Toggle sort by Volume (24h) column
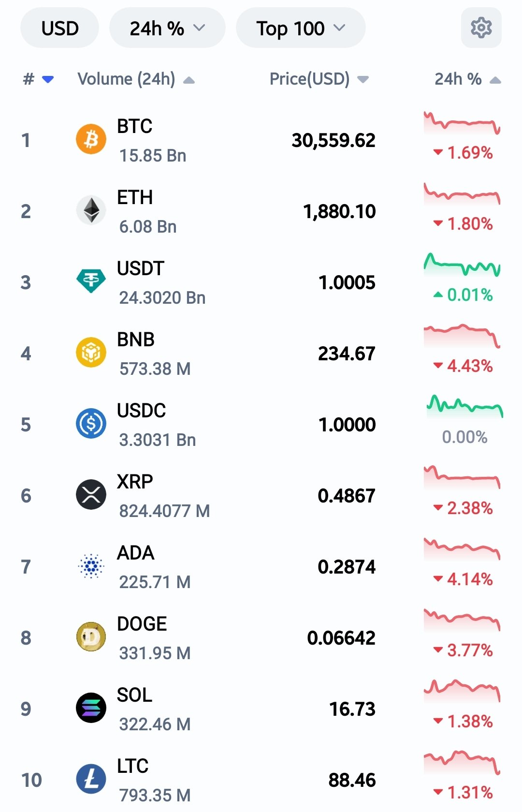This screenshot has width=522, height=812. click(x=136, y=79)
